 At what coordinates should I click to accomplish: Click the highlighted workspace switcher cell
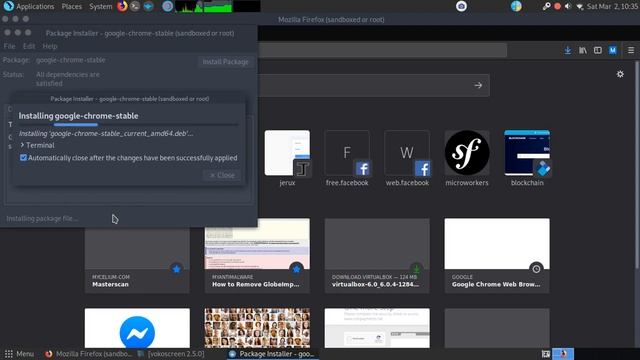563,354
